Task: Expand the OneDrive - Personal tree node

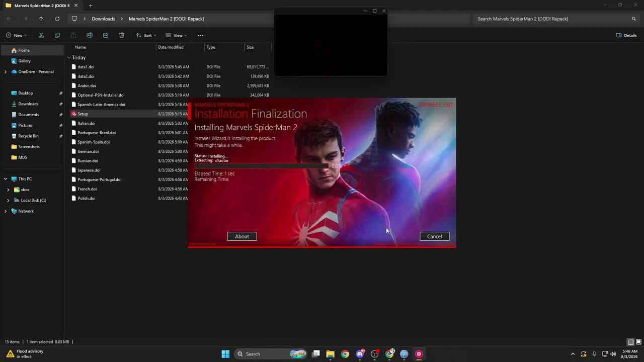Action: 6,72
